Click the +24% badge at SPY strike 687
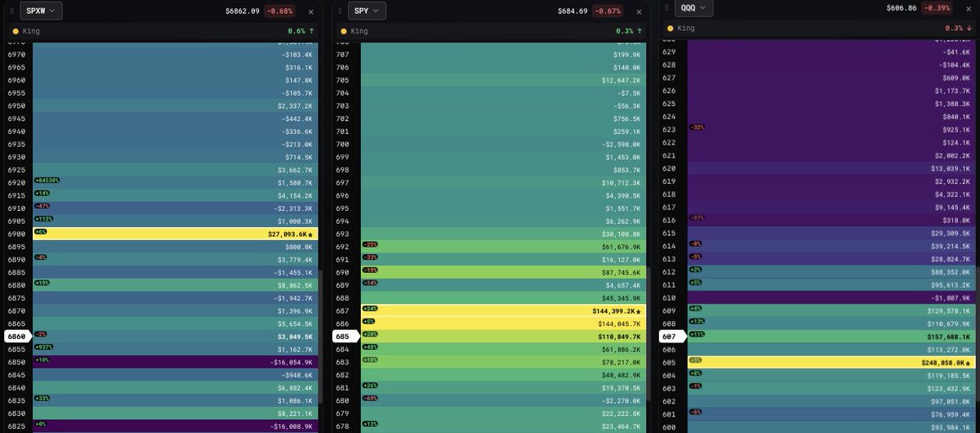Image resolution: width=980 pixels, height=433 pixels. tap(370, 308)
